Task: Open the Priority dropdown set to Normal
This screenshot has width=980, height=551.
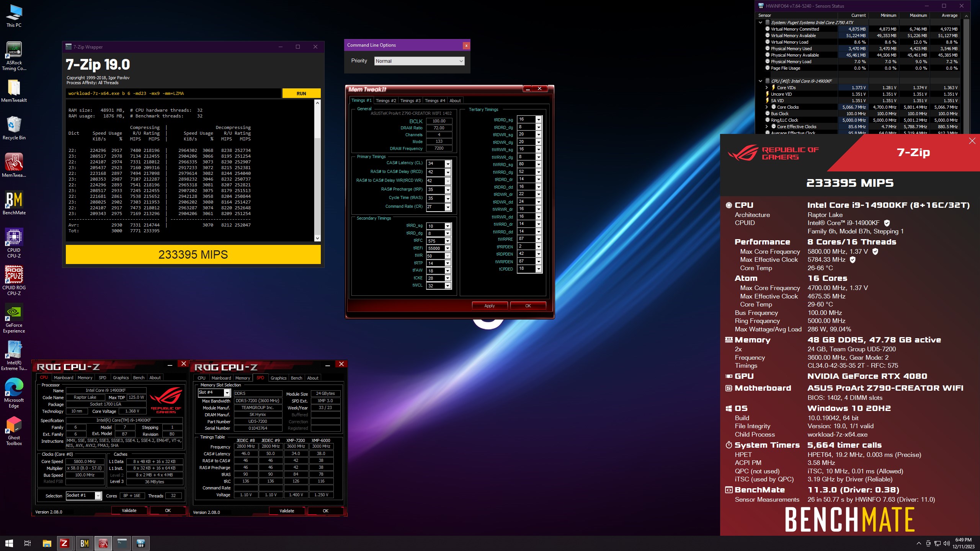Action: [x=419, y=61]
